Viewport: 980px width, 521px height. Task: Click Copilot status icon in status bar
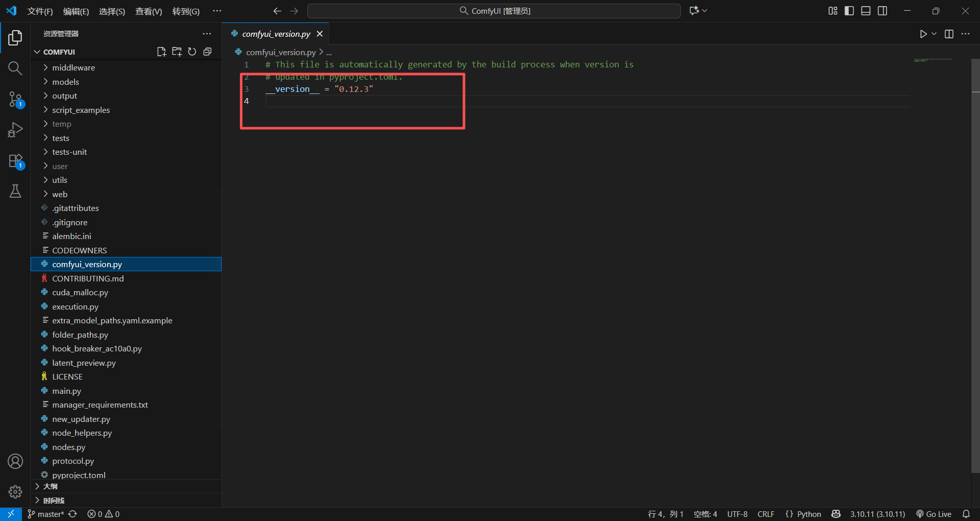(x=836, y=514)
